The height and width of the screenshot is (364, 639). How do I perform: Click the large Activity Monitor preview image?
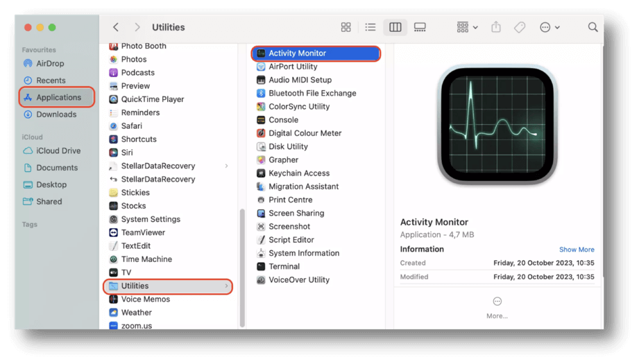point(497,125)
